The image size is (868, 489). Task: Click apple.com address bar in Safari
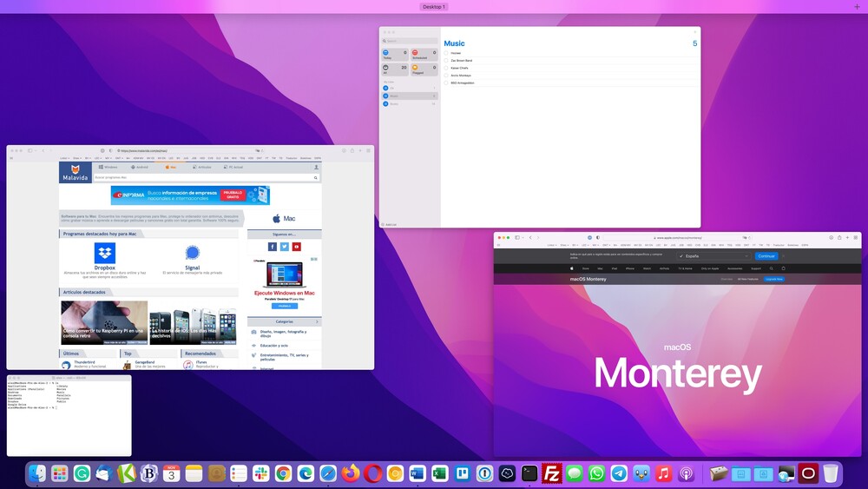[x=678, y=238]
